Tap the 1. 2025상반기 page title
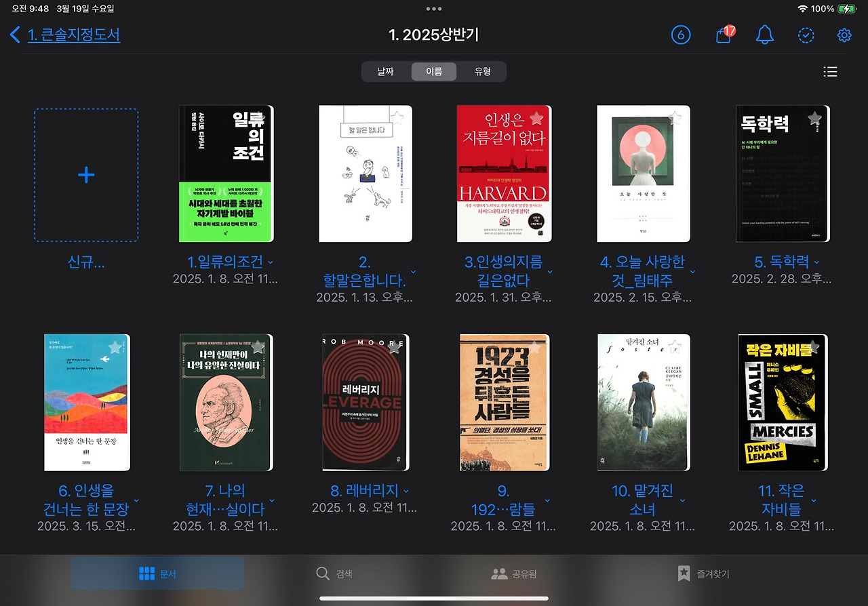Viewport: 868px width, 606px height. [x=434, y=35]
